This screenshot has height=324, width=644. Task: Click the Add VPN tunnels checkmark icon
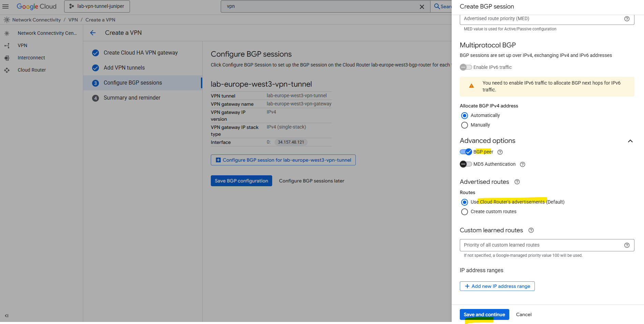click(96, 68)
